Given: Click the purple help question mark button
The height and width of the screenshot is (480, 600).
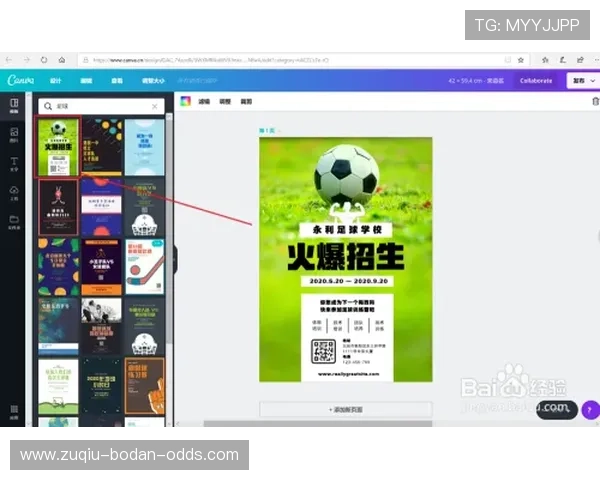Looking at the screenshot, I should coord(589,409).
